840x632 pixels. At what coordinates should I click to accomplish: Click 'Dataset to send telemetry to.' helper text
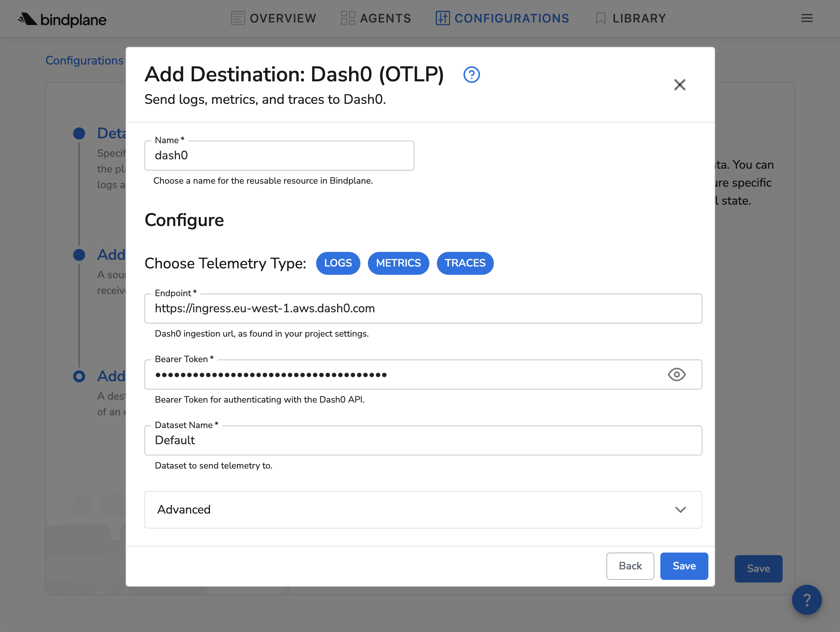pos(213,466)
